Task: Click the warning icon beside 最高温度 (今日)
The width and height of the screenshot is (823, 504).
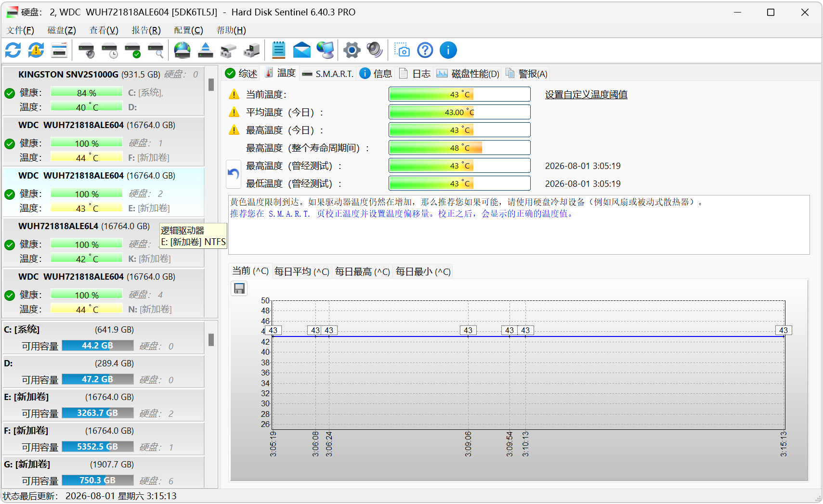Action: coord(234,130)
